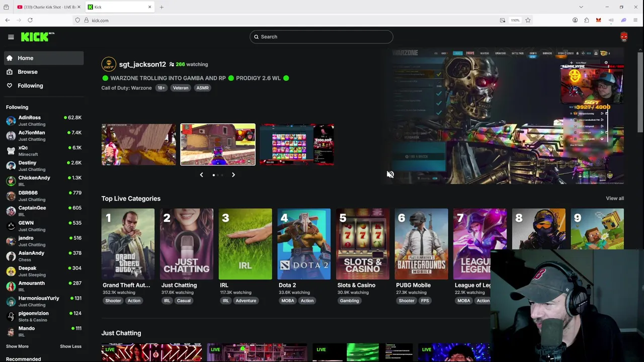Image resolution: width=644 pixels, height=362 pixels.
Task: Open the Dota 2 category card
Action: (x=304, y=244)
